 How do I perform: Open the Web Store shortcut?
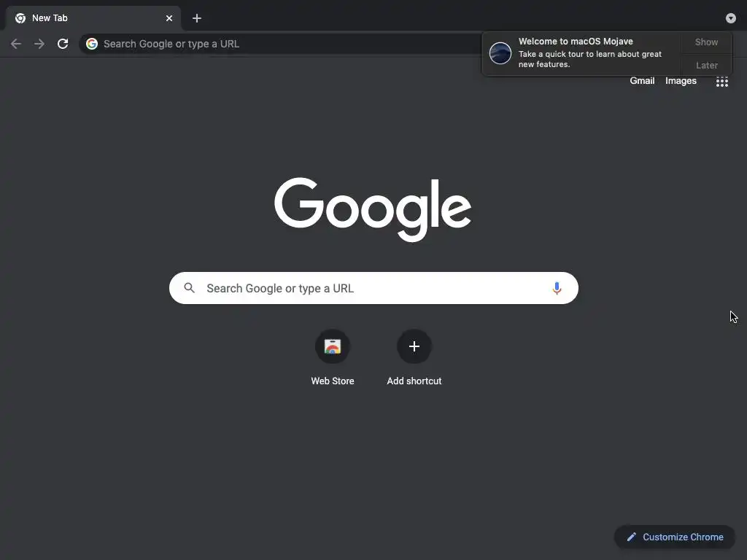point(333,357)
